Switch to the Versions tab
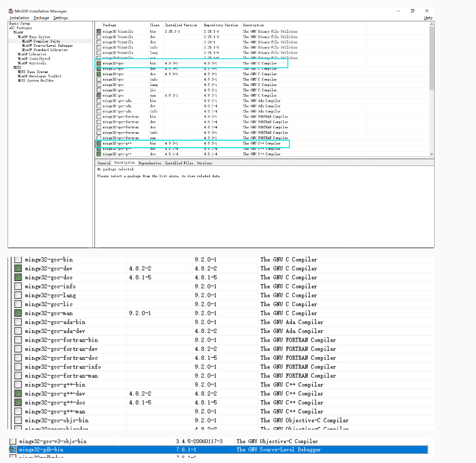Screen dimensions: 476x463 (204, 163)
